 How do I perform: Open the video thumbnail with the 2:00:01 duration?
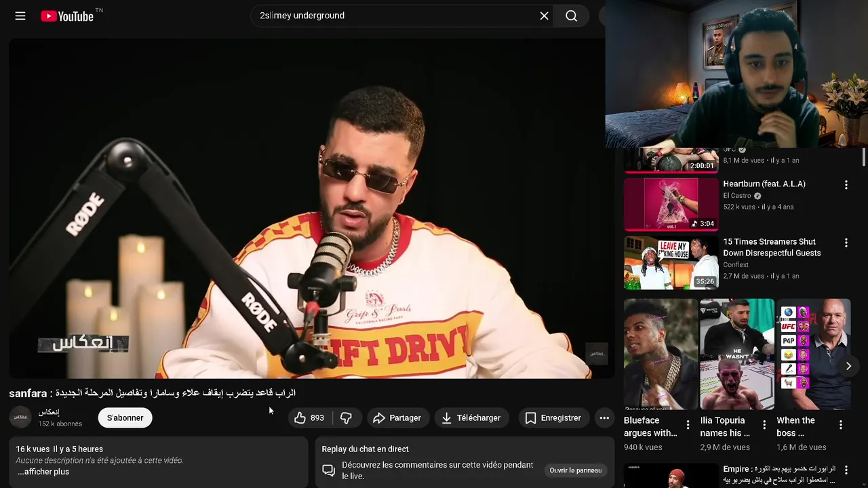click(671, 160)
